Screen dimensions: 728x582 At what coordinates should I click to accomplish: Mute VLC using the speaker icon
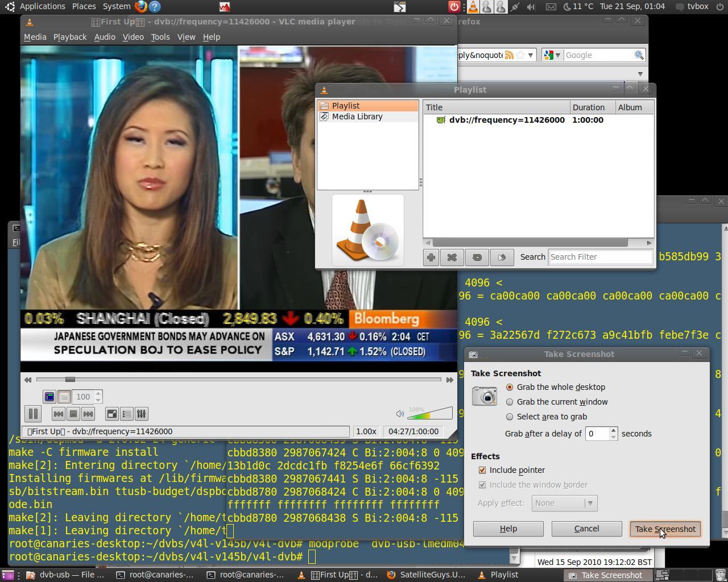tap(400, 414)
